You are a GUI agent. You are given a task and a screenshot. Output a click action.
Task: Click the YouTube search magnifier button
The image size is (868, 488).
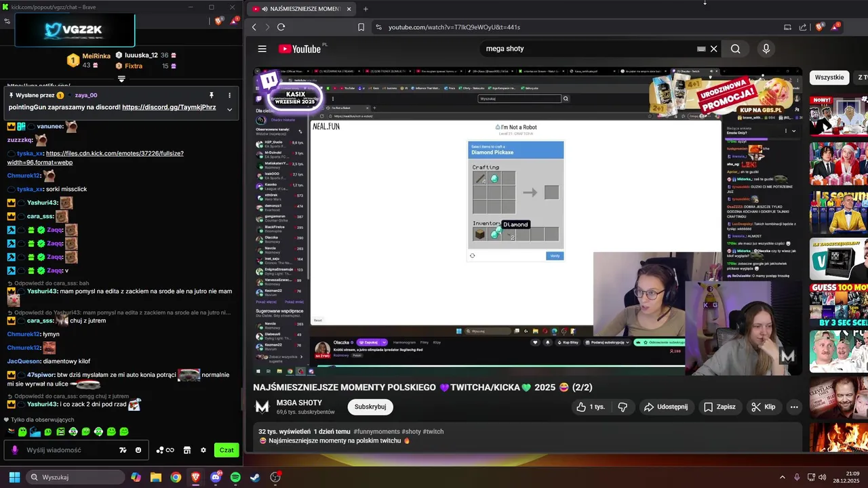point(735,49)
